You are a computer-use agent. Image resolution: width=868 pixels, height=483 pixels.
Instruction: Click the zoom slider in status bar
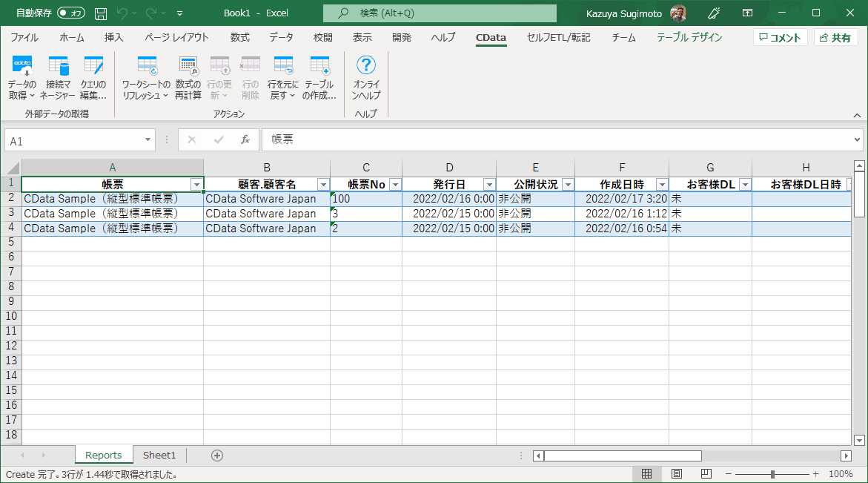point(772,474)
